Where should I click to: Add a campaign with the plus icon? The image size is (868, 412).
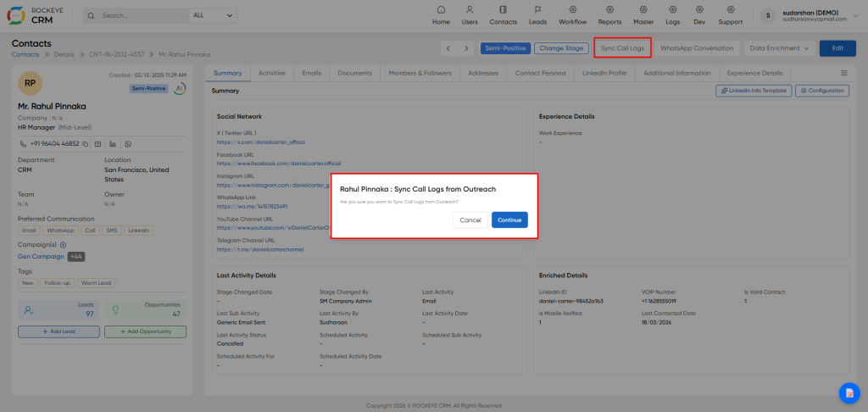(x=63, y=245)
